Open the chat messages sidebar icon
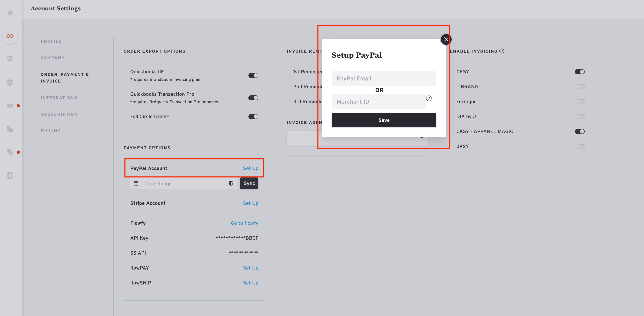This screenshot has width=644, height=316. coord(10,152)
